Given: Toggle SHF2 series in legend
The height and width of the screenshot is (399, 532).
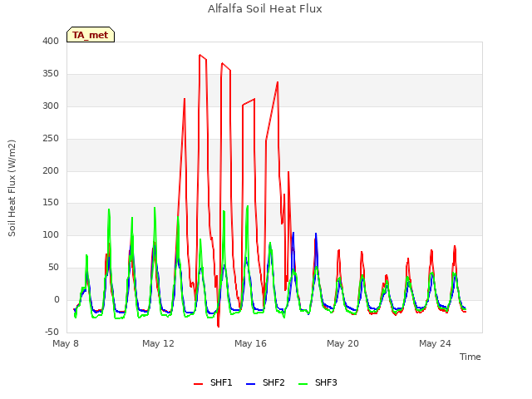Looking at the screenshot, I should [x=265, y=382].
